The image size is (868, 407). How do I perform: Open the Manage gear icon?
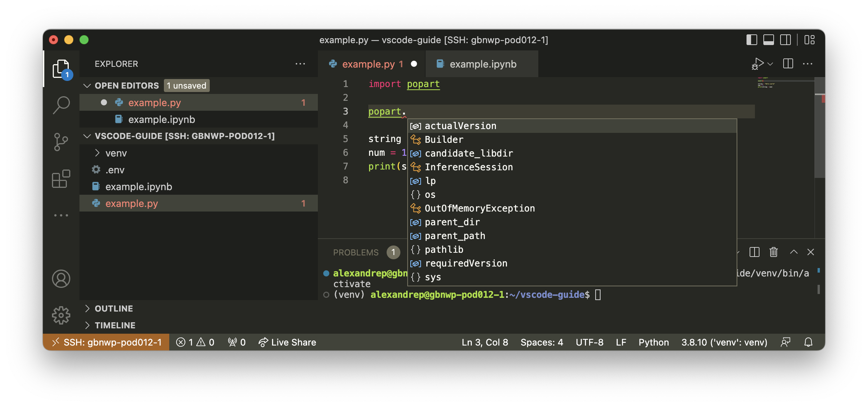pyautogui.click(x=61, y=315)
